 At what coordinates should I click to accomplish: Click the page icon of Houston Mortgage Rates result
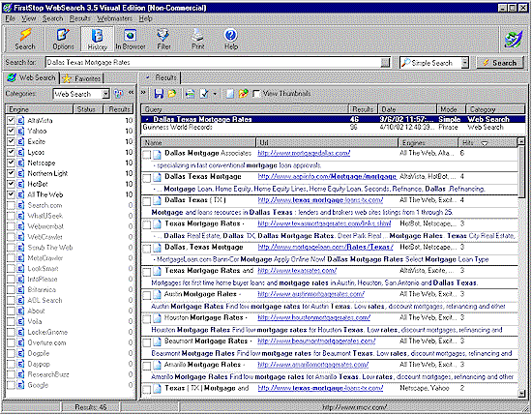[157, 318]
